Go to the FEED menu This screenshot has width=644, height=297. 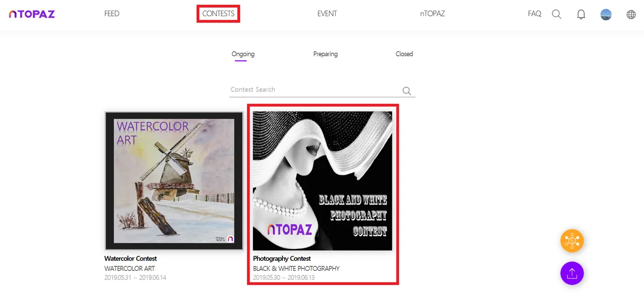[x=112, y=14]
